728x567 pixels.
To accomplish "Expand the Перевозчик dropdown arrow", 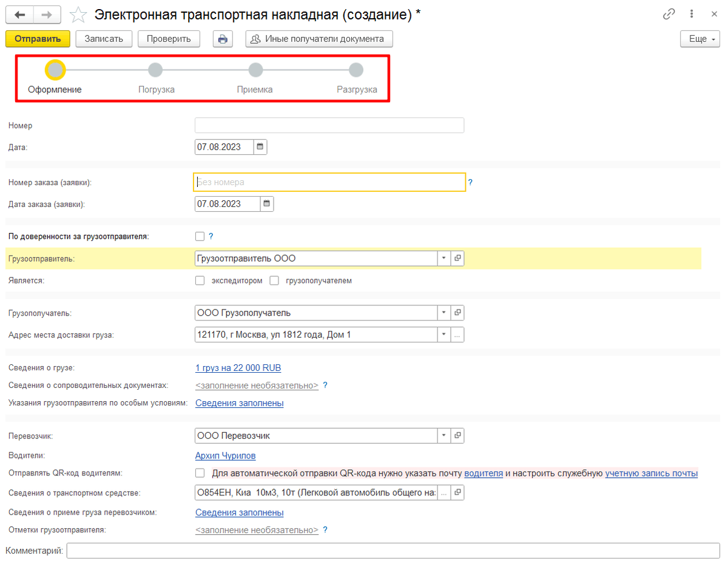I will coord(443,436).
